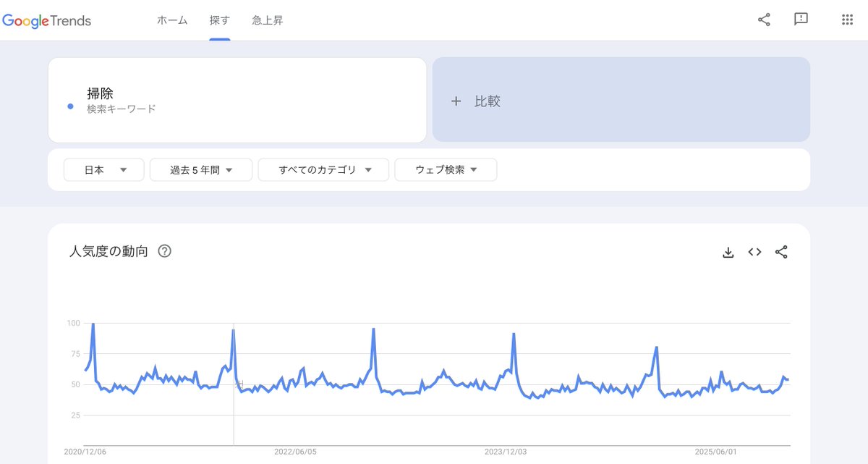Open the 過去 5 年間 time range dropdown

pos(201,170)
